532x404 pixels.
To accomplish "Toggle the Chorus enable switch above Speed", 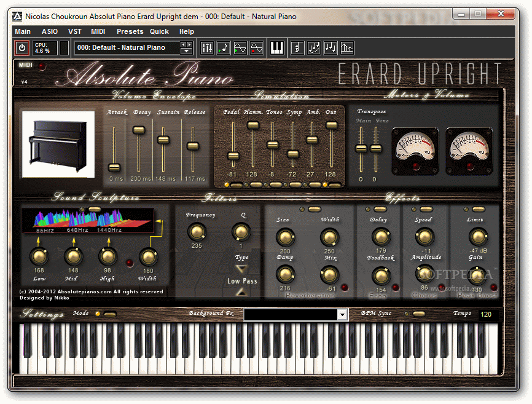I will [426, 210].
